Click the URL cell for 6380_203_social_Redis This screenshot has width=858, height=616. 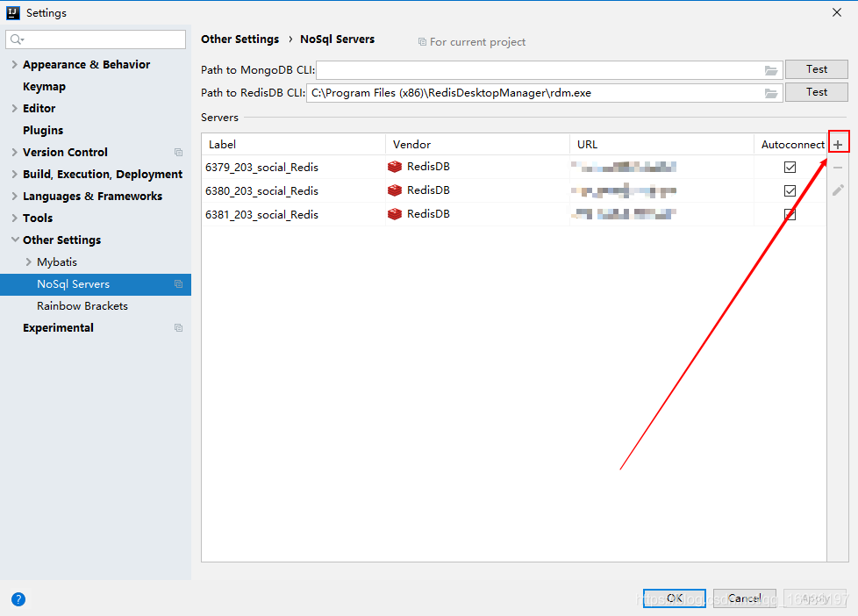tap(662, 190)
